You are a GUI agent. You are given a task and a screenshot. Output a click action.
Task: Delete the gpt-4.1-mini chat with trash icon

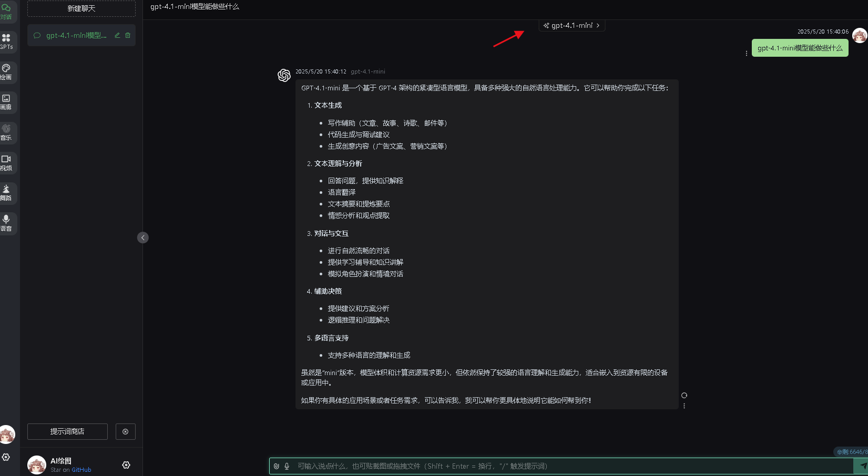click(128, 35)
